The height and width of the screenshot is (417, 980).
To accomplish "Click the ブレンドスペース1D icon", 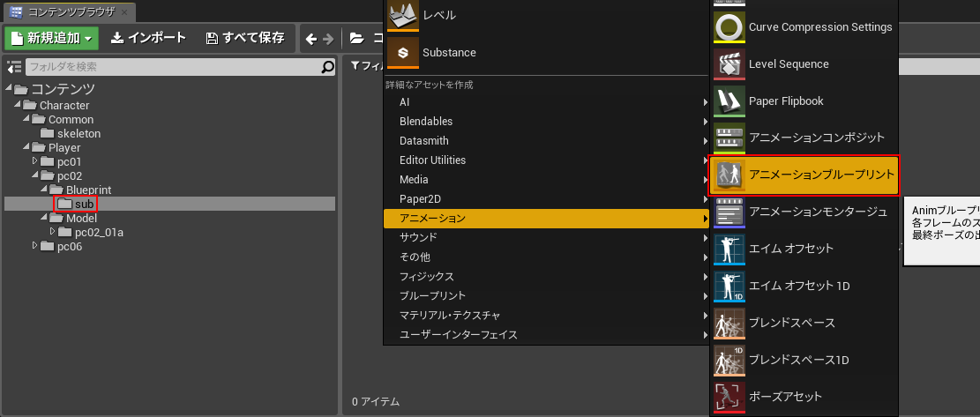I will (729, 361).
